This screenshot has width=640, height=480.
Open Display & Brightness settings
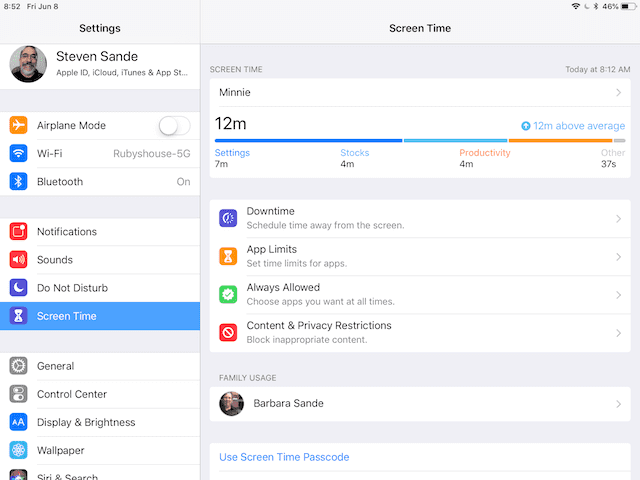click(x=86, y=422)
